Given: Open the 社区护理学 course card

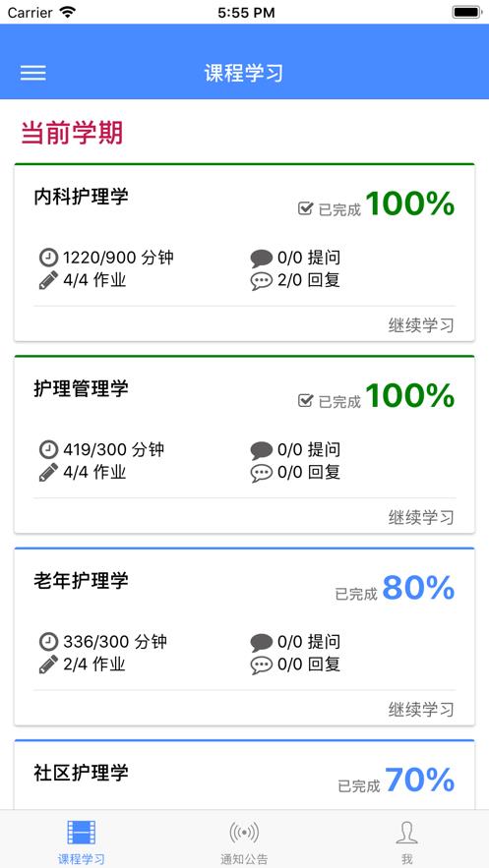Looking at the screenshot, I should [x=244, y=775].
